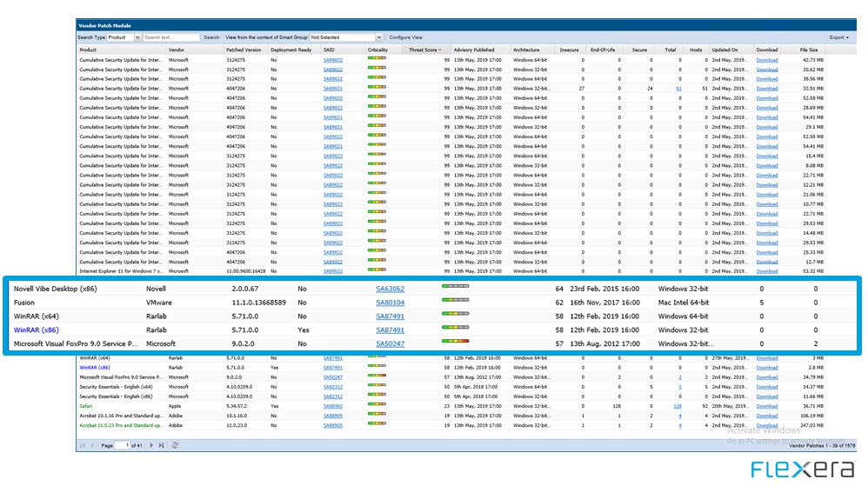Screen dimensions: 868x486
Task: Sort by the Vendor column header
Action: [195, 50]
